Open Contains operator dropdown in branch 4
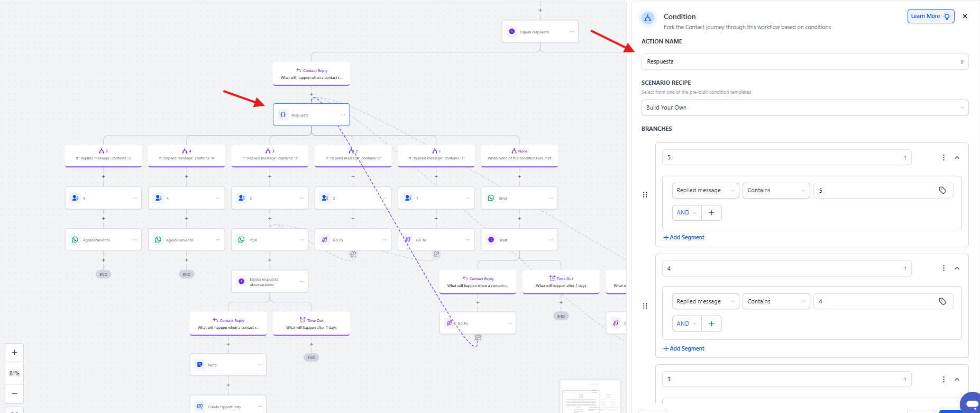980x413 pixels. [x=775, y=301]
